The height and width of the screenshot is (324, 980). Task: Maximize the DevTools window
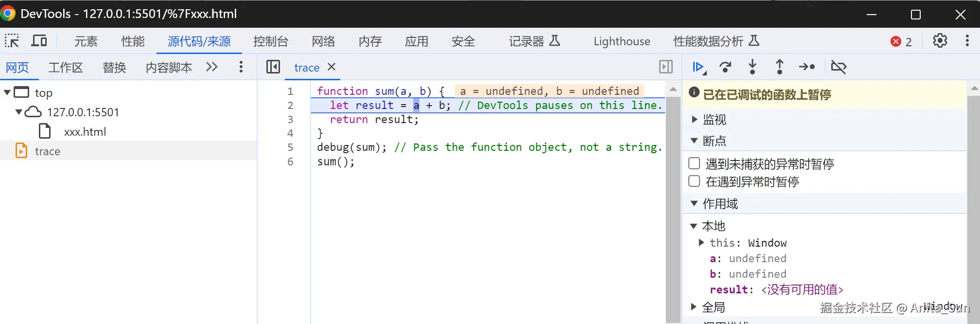tap(916, 14)
